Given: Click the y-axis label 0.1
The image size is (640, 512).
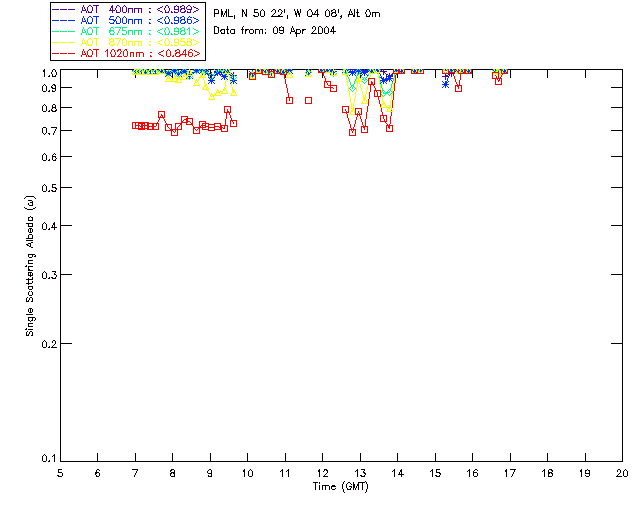Looking at the screenshot, I should (x=49, y=459).
